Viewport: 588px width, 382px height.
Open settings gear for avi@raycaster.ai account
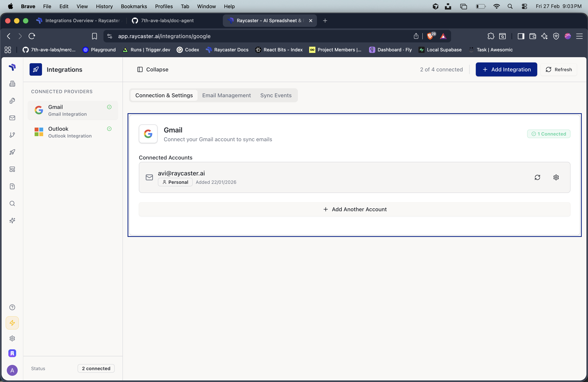click(x=556, y=177)
